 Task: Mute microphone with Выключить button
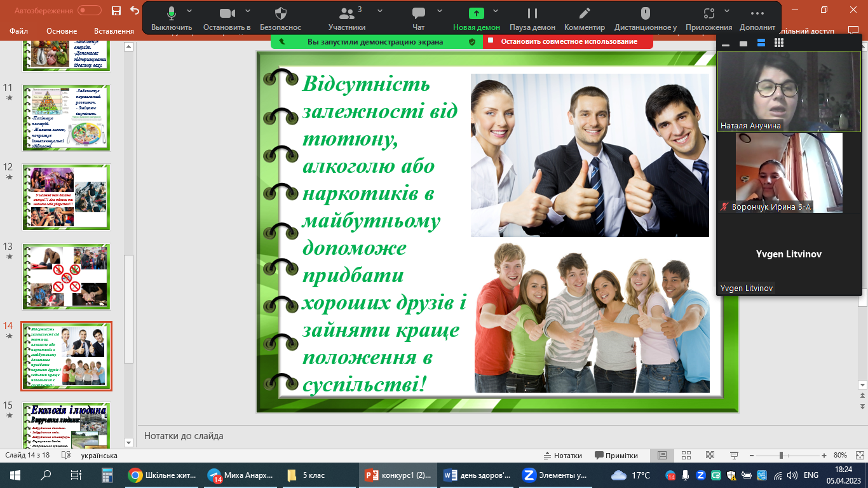[x=172, y=19]
